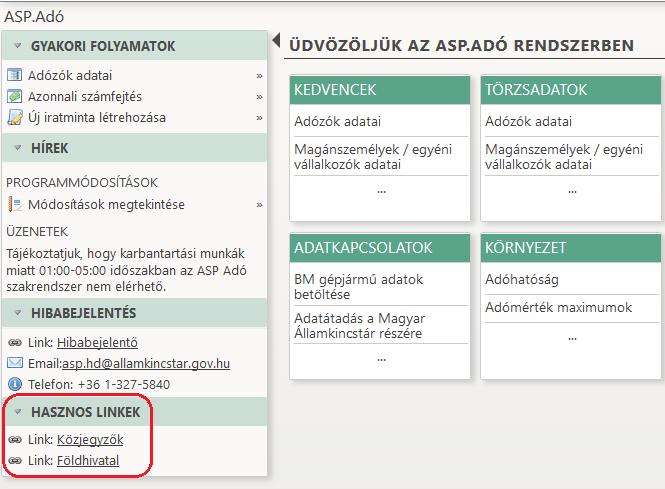Viewport: 665px width, 489px height.
Task: Open BM gépjármű adatok betöltése
Action: coord(358,287)
